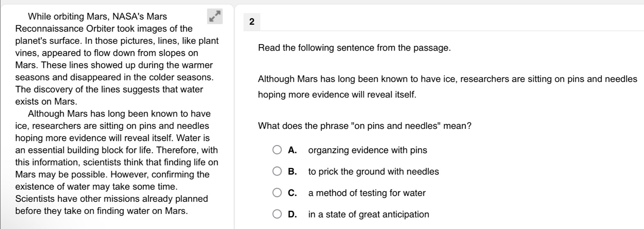Click the passage line 'exists on Mars.'
644x229 pixels.
tap(46, 102)
